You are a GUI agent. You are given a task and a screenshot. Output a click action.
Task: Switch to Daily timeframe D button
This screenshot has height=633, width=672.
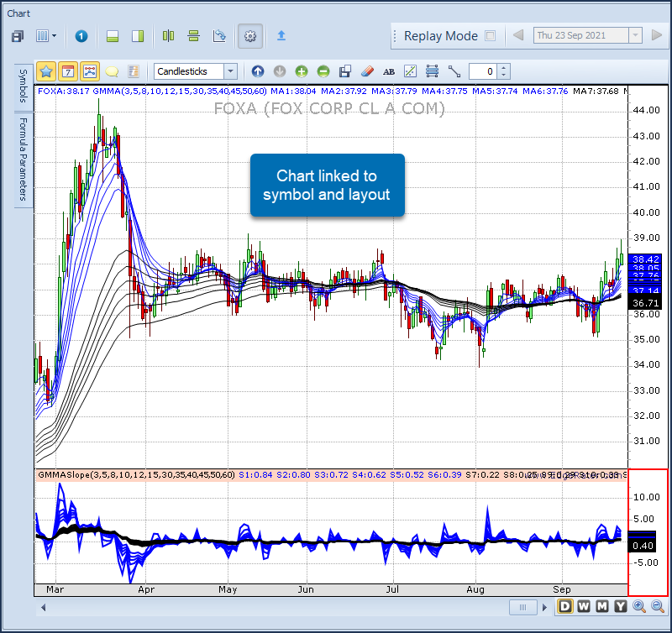point(565,606)
